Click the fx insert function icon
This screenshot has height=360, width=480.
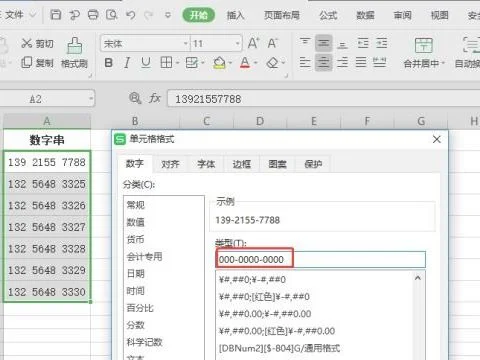(155, 98)
